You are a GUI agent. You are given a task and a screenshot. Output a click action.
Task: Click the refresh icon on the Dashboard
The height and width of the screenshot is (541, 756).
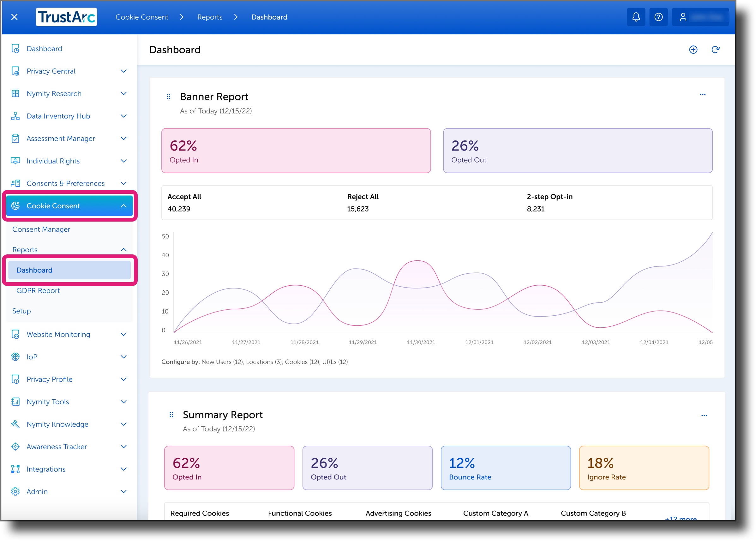pos(716,49)
